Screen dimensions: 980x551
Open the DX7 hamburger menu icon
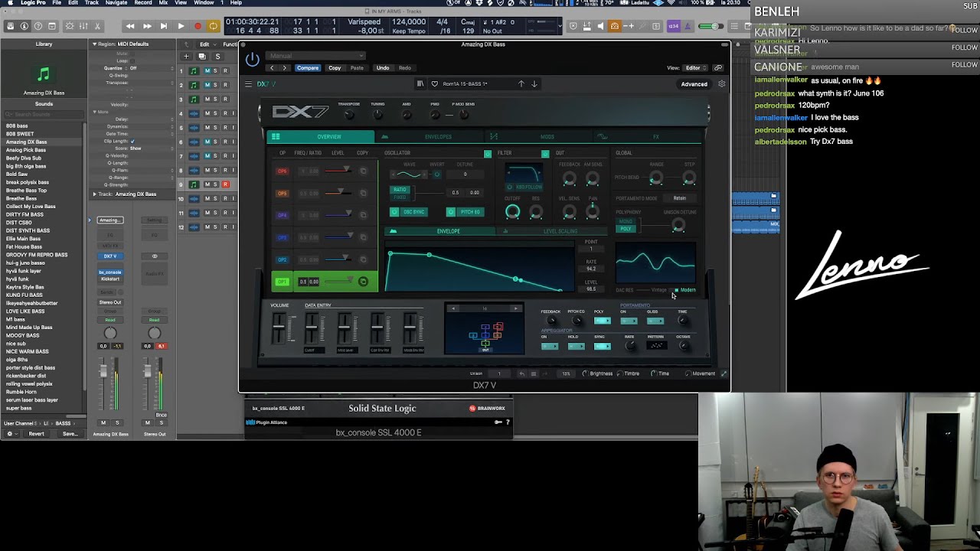tap(248, 84)
